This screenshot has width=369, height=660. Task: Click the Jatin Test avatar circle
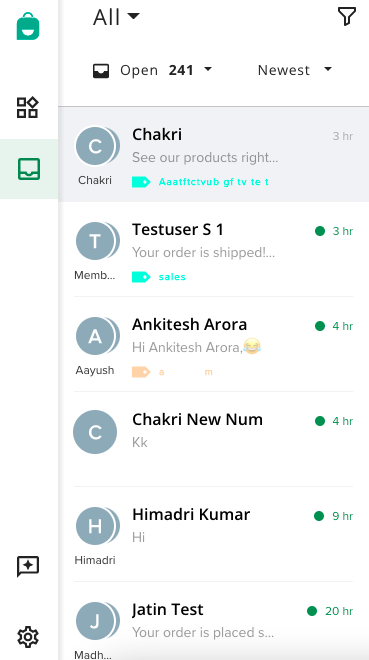(96, 621)
